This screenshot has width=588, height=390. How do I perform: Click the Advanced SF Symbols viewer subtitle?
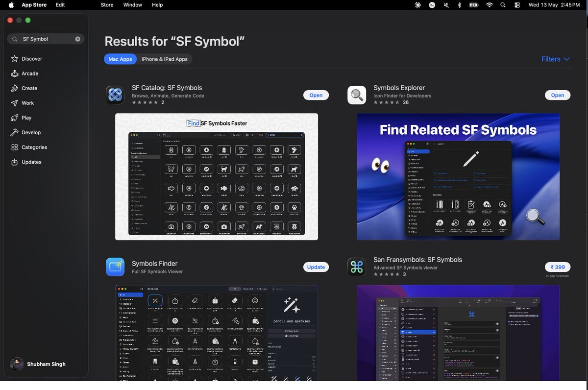[406, 268]
